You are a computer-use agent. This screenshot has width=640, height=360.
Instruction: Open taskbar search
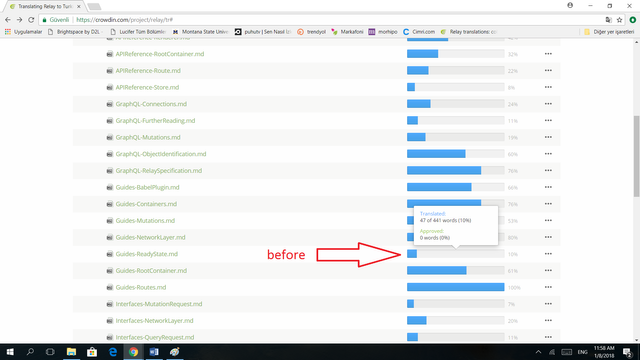coord(30,352)
